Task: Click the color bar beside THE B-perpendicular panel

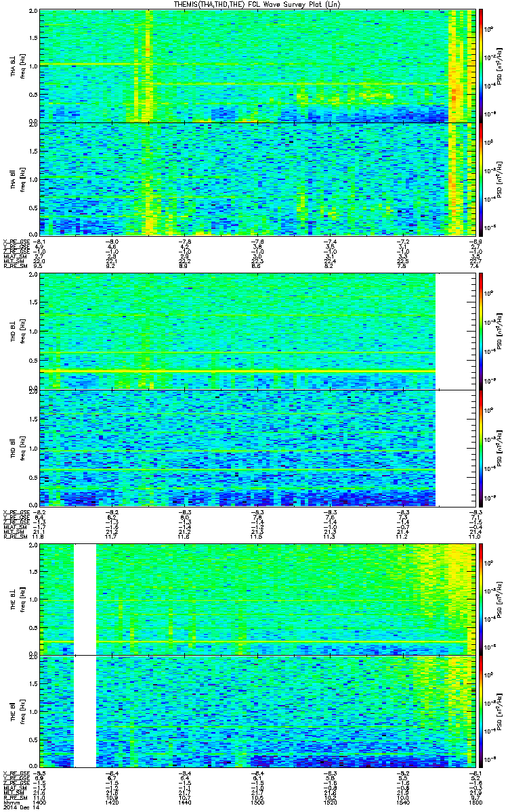Action: tap(480, 600)
